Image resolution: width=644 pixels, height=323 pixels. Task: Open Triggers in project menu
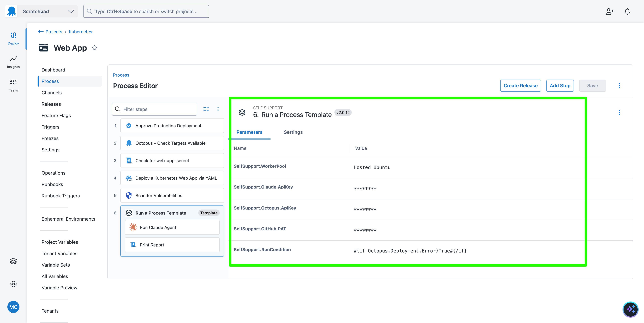click(50, 127)
